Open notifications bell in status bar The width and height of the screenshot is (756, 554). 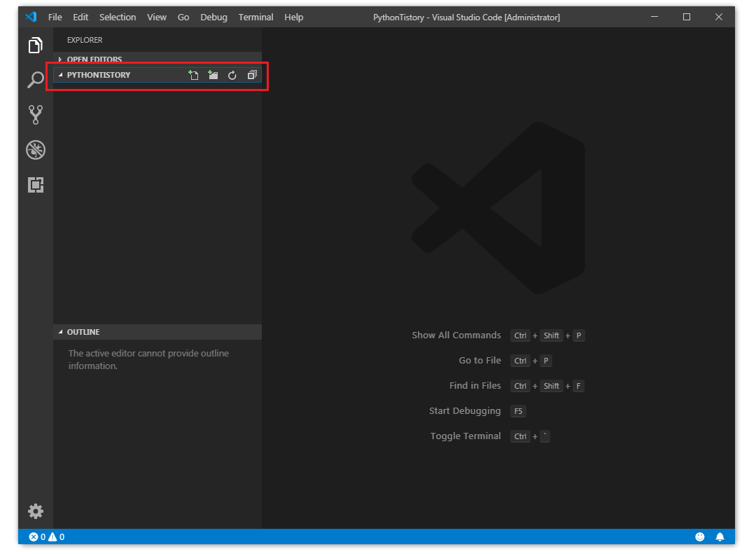pos(720,536)
